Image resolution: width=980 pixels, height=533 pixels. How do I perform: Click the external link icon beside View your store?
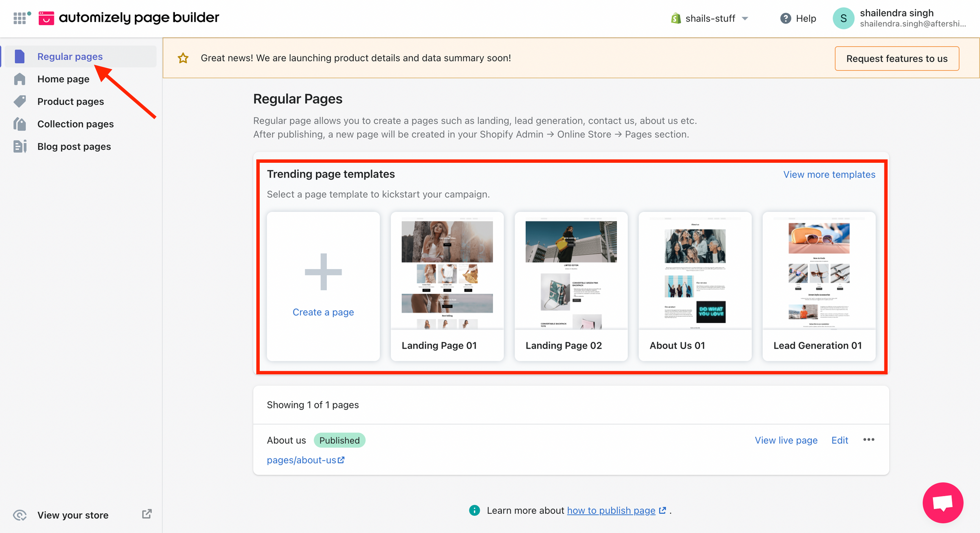coord(147,514)
